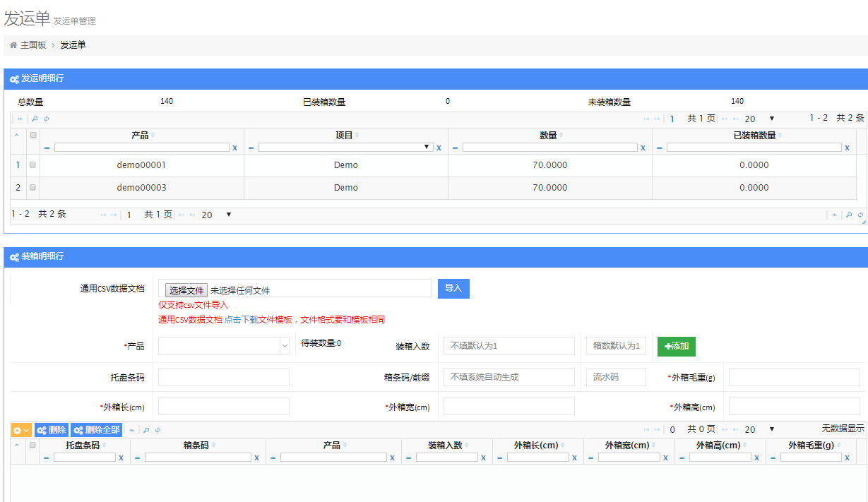Select all rows in 发运明细行 grid
Image resolution: width=868 pixels, height=502 pixels.
click(32, 135)
